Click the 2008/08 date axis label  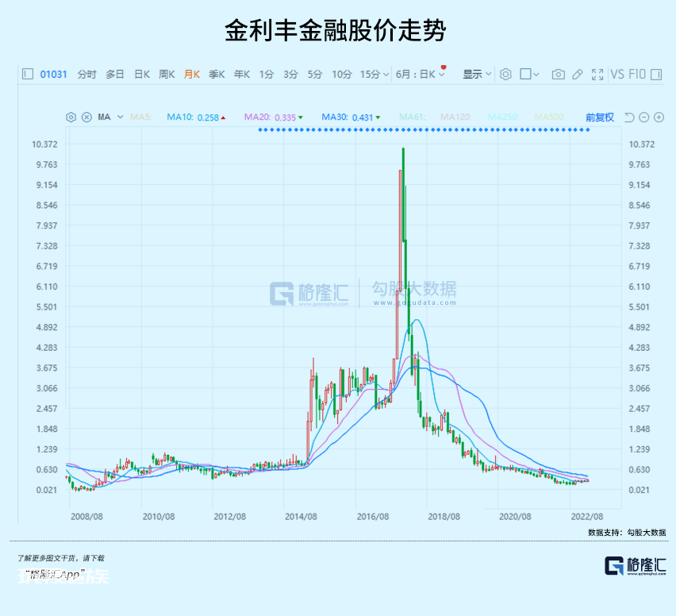coord(86,516)
